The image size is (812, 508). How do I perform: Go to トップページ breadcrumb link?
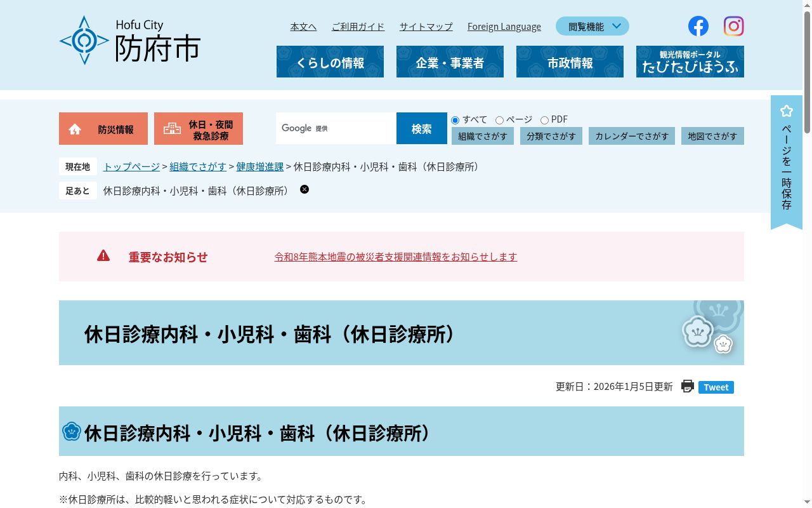click(131, 166)
